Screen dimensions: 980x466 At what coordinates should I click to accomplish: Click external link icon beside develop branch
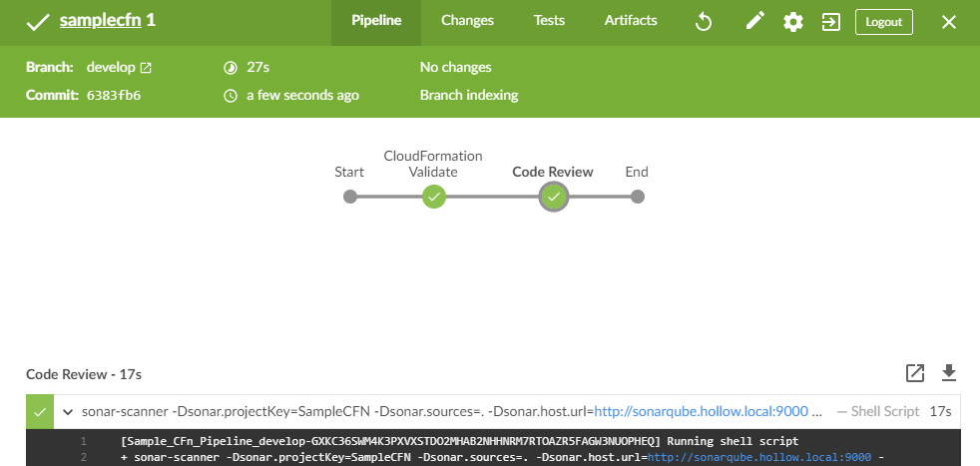click(146, 68)
